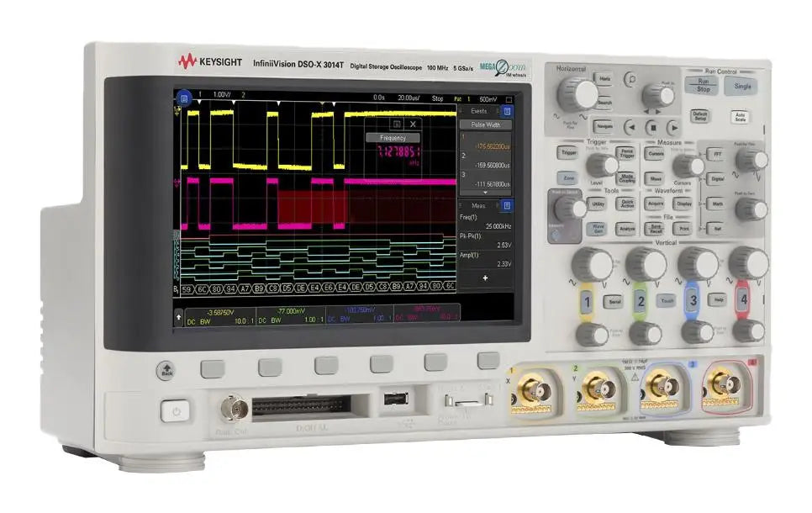Open the Meas sidebar menu icon
The width and height of the screenshot is (812, 513).
click(507, 206)
